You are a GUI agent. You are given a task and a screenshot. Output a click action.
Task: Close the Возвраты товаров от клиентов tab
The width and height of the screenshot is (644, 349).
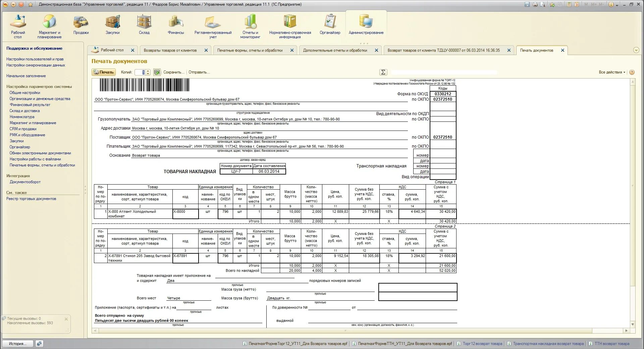pos(206,50)
